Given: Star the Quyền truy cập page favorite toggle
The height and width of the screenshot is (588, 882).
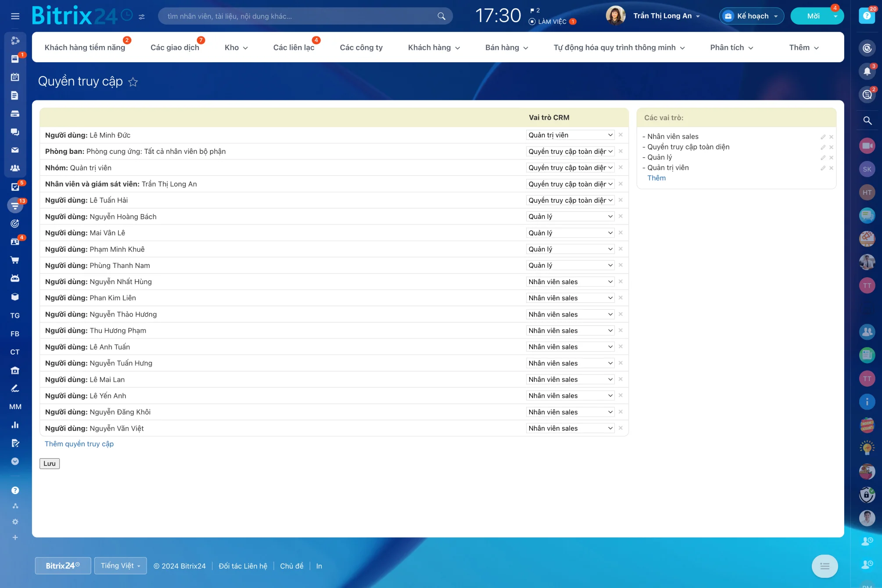Looking at the screenshot, I should [x=133, y=82].
